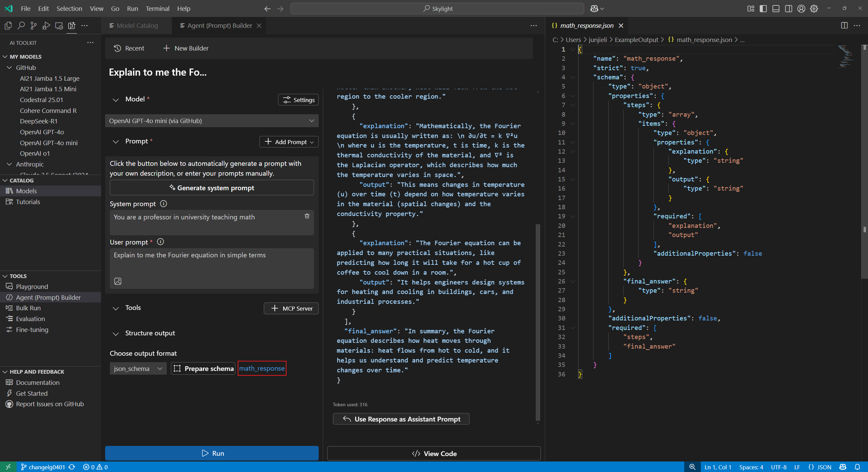Image resolution: width=868 pixels, height=472 pixels.
Task: Open the OpenAI GPT-4o mini model dropdown
Action: 212,121
